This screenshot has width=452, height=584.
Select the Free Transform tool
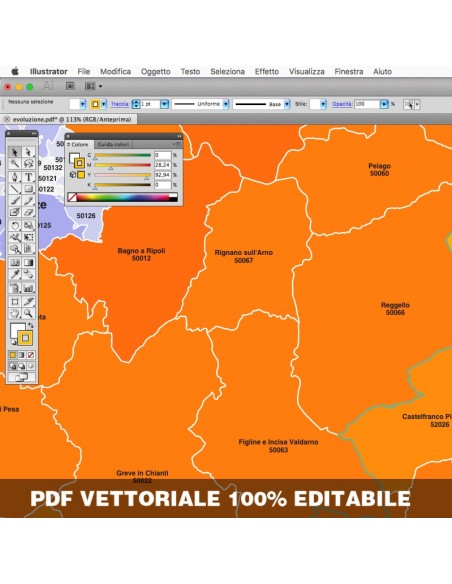[x=28, y=237]
